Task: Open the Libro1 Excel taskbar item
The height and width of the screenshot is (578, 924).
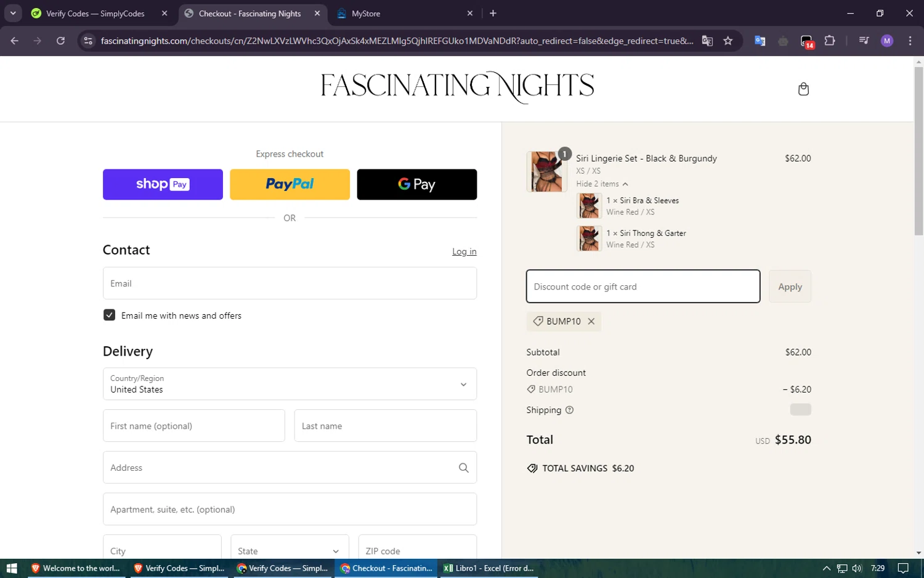Action: click(488, 568)
